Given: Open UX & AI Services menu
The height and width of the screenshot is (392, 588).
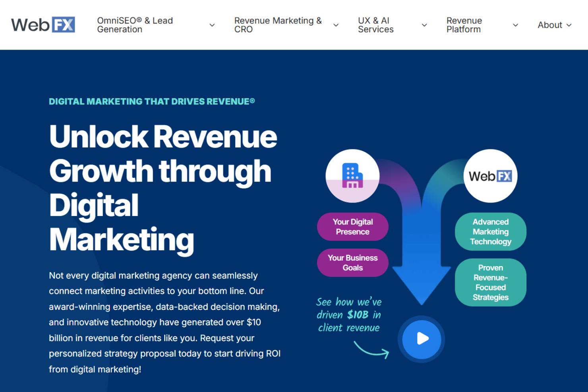Looking at the screenshot, I should pyautogui.click(x=376, y=25).
